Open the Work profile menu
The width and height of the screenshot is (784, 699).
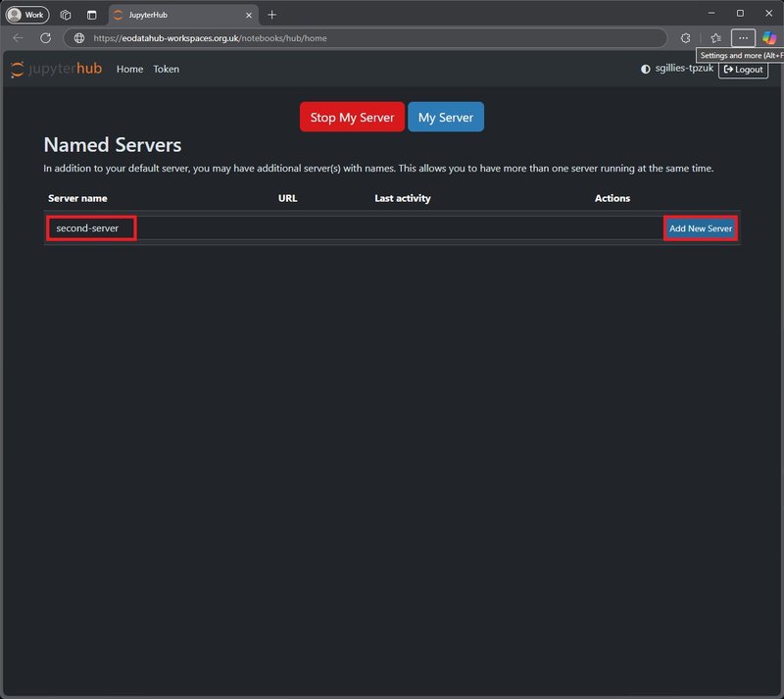tap(27, 15)
